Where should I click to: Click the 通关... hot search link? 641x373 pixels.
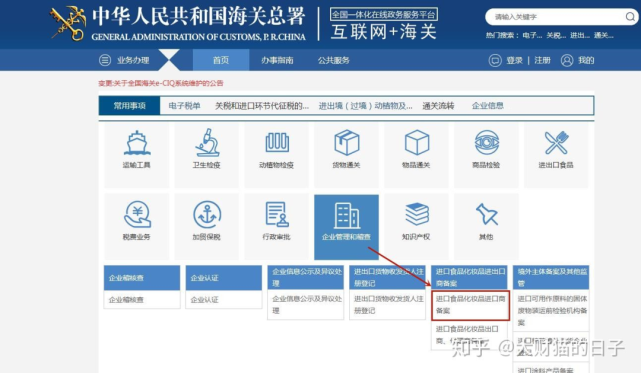point(603,36)
